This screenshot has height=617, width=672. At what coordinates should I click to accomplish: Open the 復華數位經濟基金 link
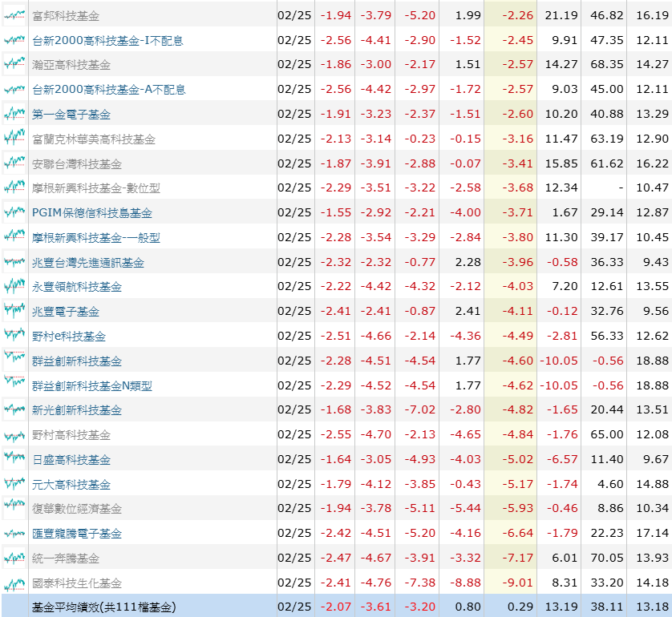pyautogui.click(x=77, y=508)
